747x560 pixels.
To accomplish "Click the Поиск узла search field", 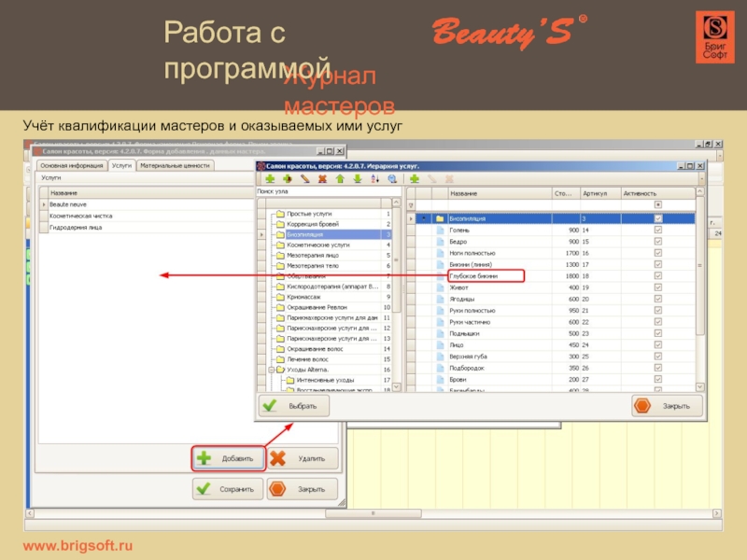I will click(329, 191).
